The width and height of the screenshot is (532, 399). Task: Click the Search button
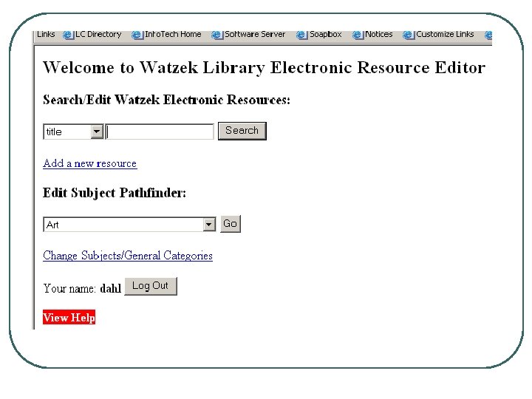click(x=242, y=131)
